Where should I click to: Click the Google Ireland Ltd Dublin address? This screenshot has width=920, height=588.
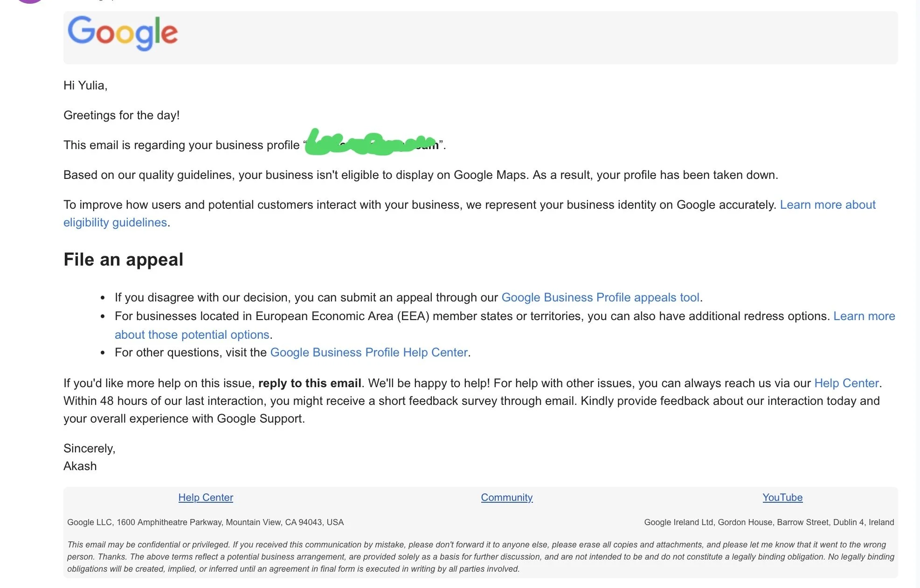point(768,522)
